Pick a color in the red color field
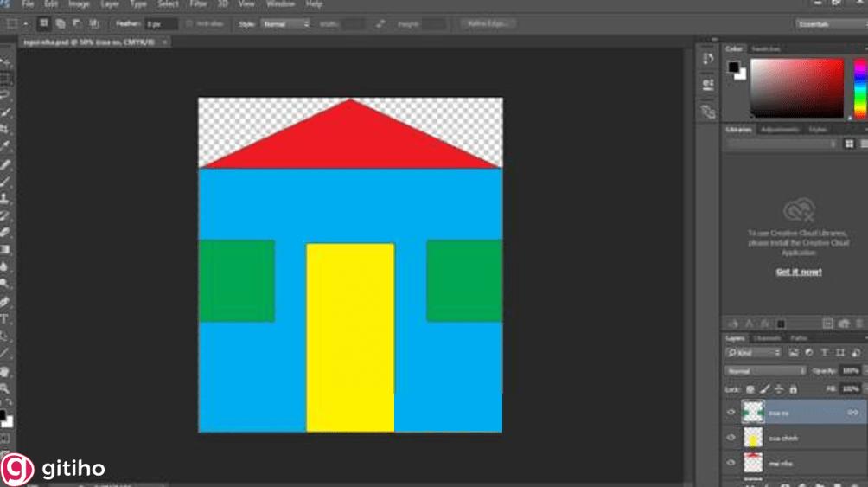Image resolution: width=868 pixels, height=487 pixels. pos(796,88)
